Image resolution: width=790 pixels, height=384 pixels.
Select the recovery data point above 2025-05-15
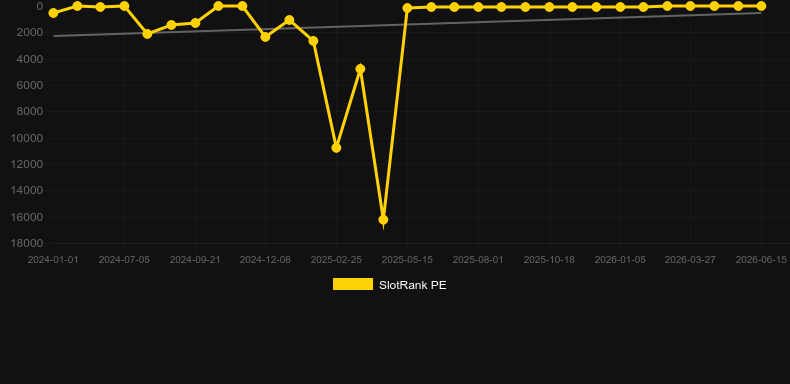click(x=407, y=8)
